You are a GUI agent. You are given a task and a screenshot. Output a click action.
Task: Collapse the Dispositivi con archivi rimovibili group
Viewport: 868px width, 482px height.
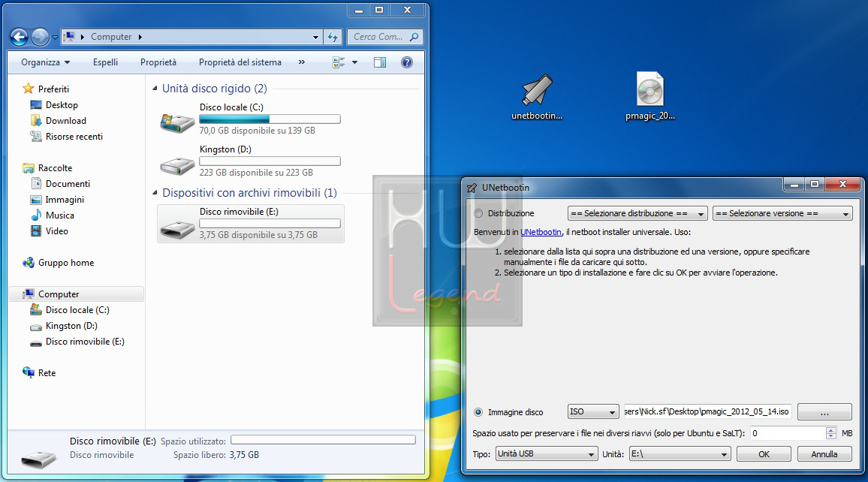pos(155,193)
